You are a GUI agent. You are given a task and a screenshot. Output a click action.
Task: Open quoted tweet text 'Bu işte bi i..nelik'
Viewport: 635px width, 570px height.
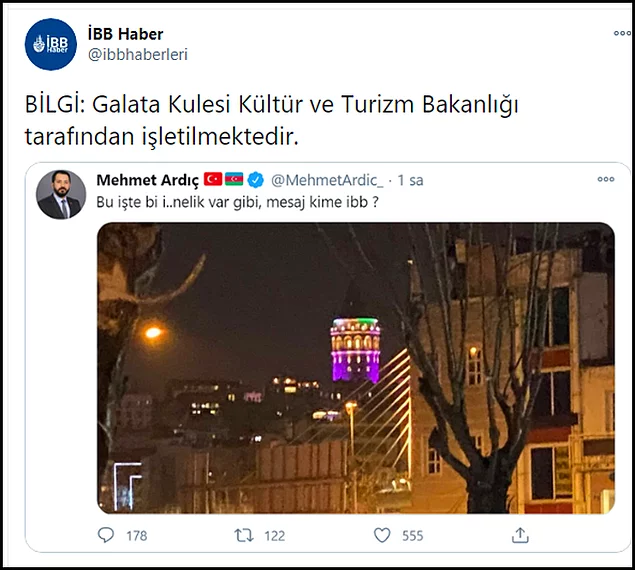pos(237,202)
